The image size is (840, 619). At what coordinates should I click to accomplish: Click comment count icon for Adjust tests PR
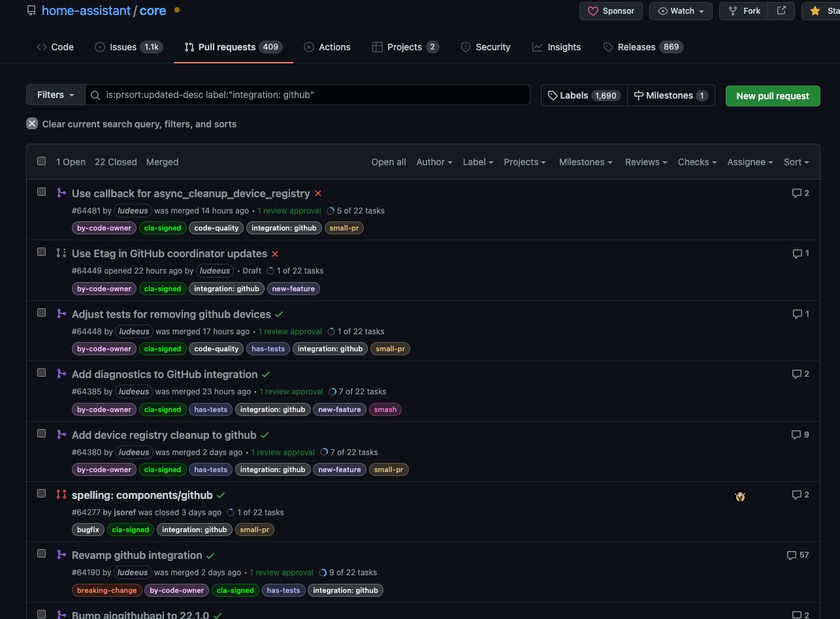pyautogui.click(x=797, y=314)
